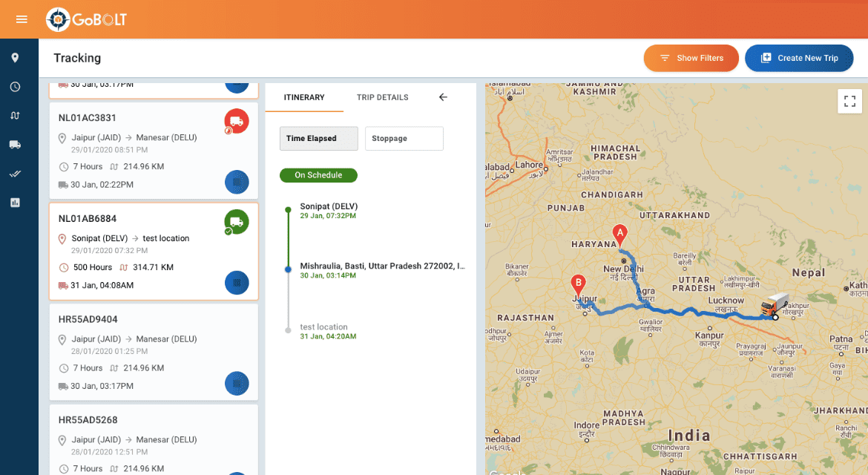Expand filters with Show Filters button

691,58
